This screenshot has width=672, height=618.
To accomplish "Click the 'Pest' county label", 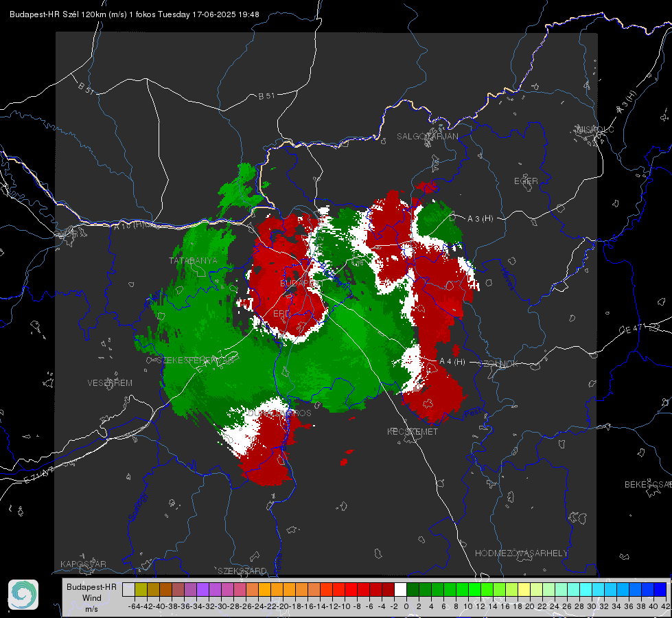I will pos(474,413).
